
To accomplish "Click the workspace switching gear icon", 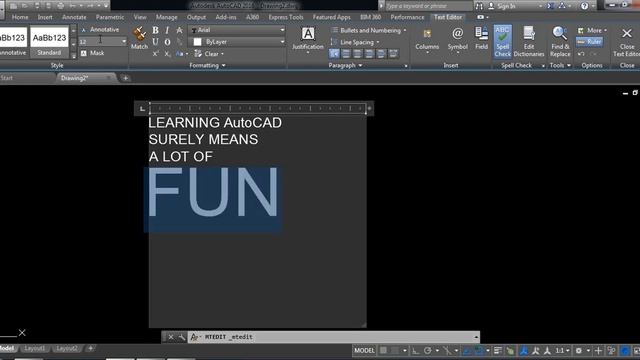I will [x=579, y=350].
